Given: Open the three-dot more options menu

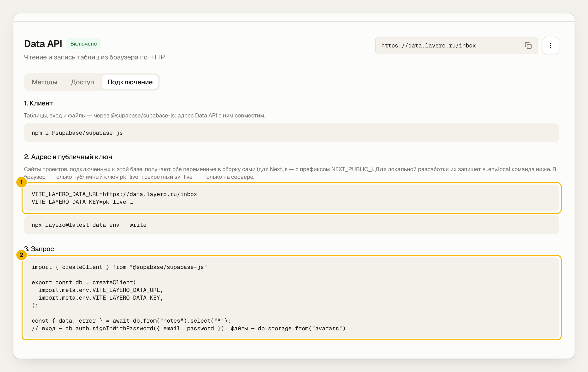Looking at the screenshot, I should [x=550, y=46].
